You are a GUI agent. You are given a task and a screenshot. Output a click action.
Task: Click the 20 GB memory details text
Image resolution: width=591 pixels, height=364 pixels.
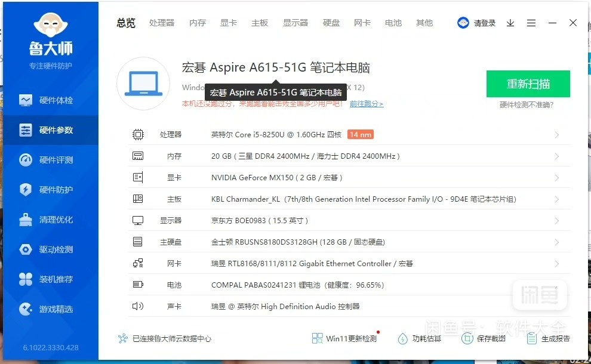tap(305, 156)
